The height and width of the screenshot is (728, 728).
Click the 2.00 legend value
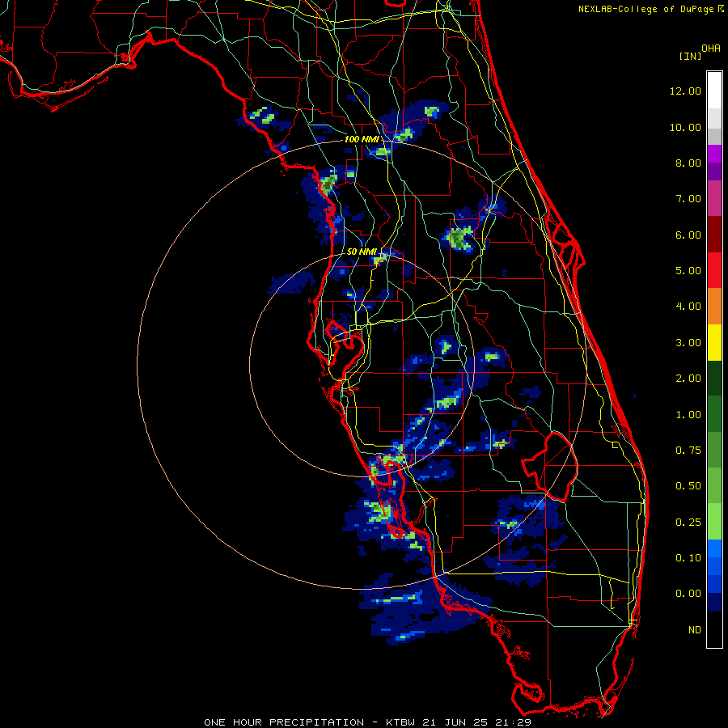pos(688,379)
